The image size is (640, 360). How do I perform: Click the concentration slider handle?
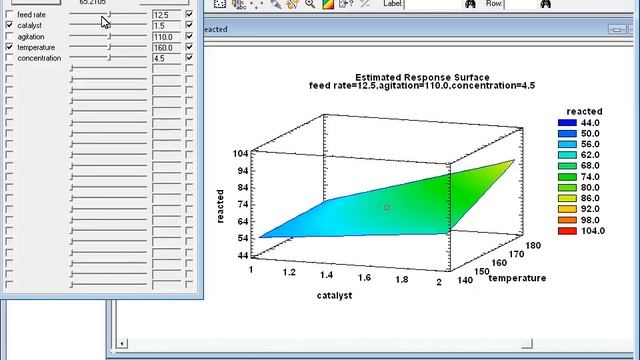click(x=109, y=58)
